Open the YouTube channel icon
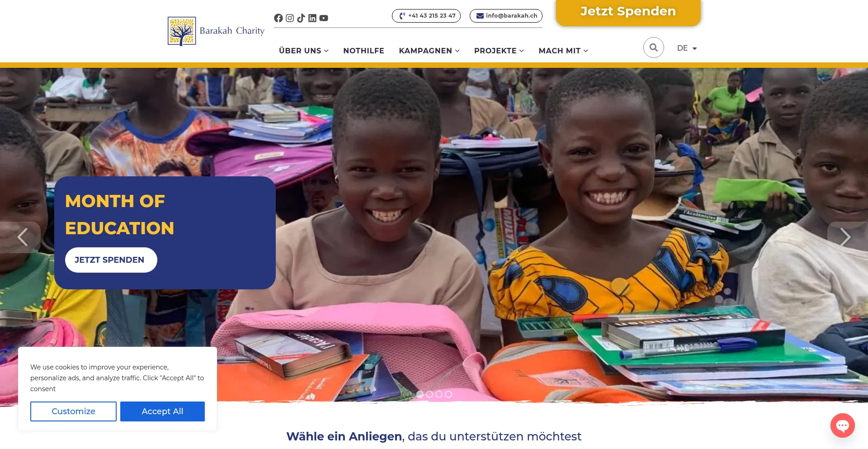Viewport: 868px width, 449px height. click(324, 18)
